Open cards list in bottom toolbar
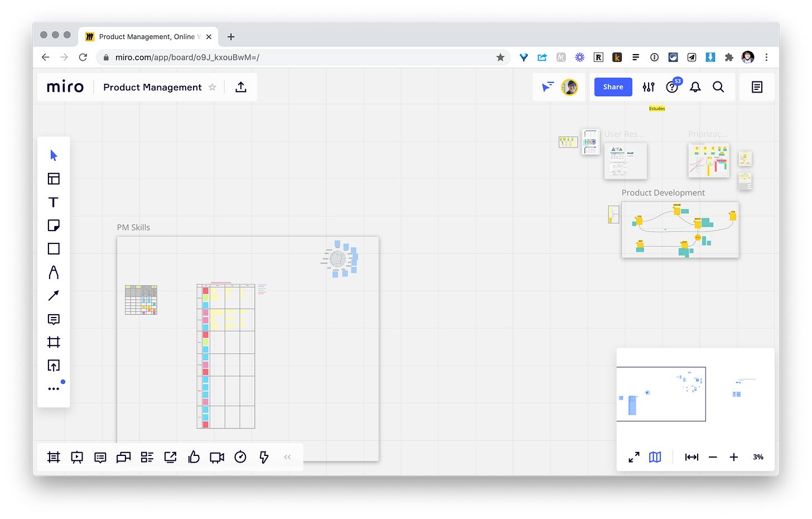This screenshot has height=519, width=812. click(147, 457)
